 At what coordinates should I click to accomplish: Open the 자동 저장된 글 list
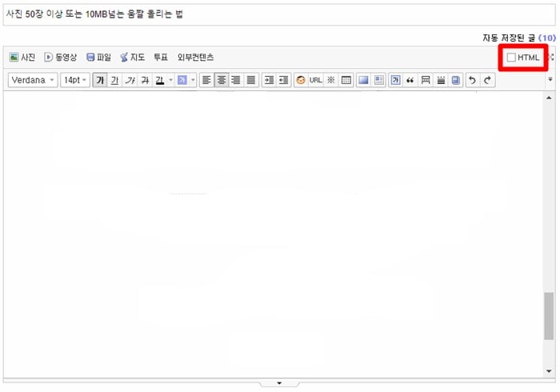(x=519, y=38)
